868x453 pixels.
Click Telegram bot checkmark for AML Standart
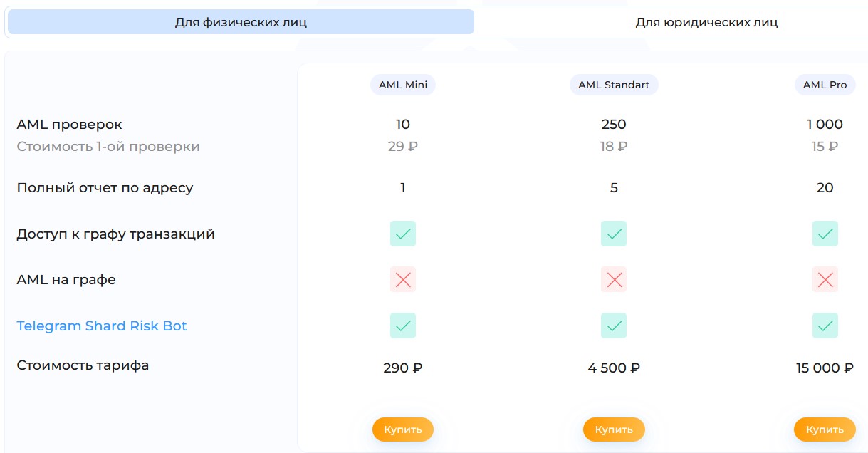click(x=614, y=326)
